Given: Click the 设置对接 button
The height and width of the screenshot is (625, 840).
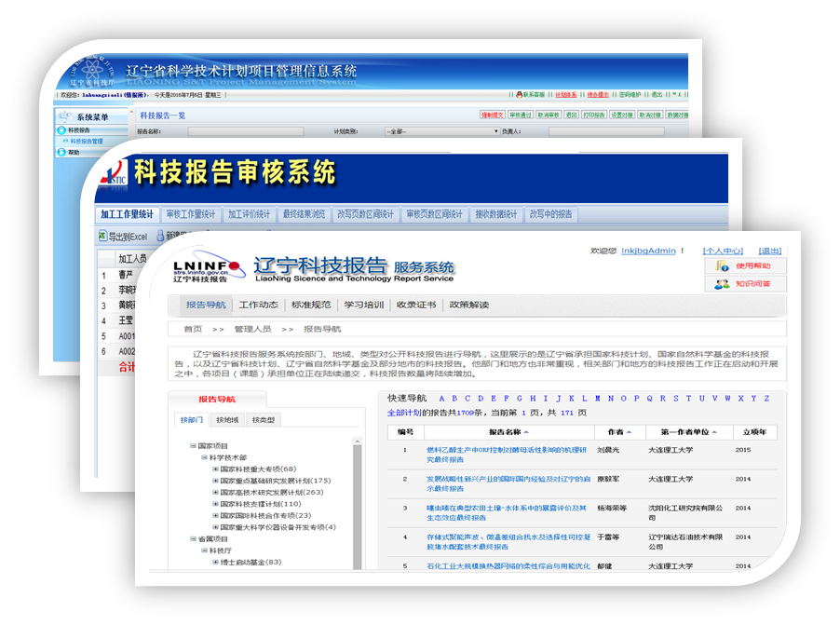Looking at the screenshot, I should tap(622, 115).
